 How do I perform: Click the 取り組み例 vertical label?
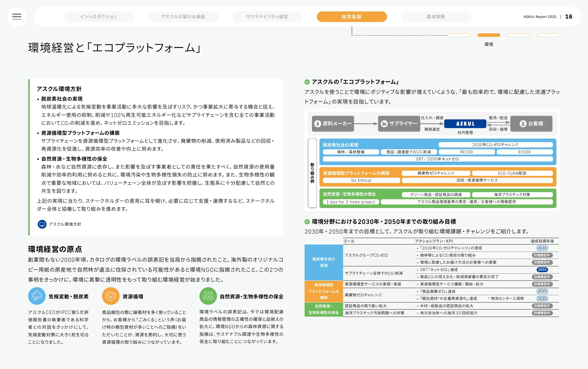(x=312, y=173)
